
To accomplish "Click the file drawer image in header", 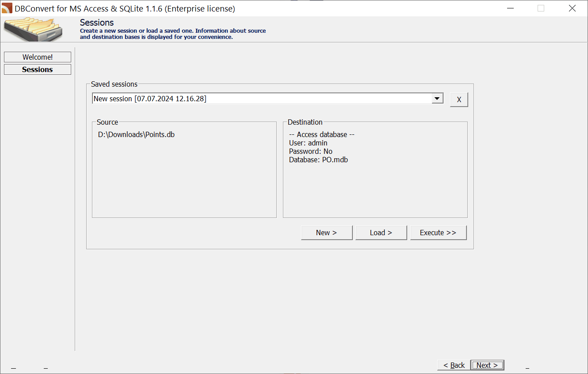I will [34, 29].
